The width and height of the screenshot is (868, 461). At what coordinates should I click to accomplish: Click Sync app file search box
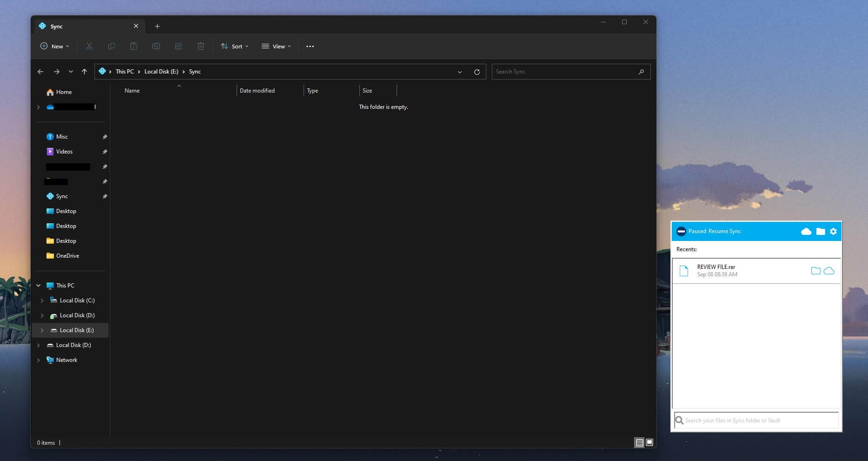(756, 420)
